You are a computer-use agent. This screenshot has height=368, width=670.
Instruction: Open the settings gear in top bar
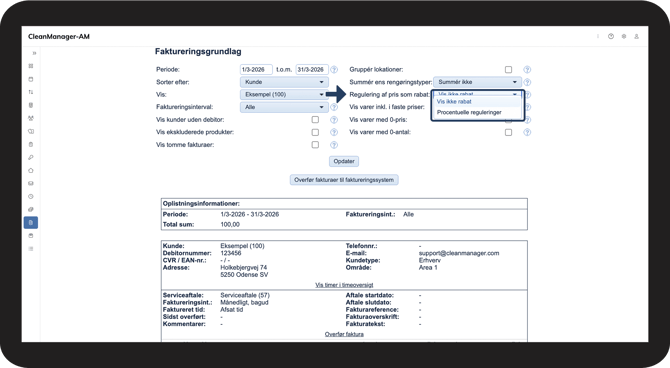(624, 36)
